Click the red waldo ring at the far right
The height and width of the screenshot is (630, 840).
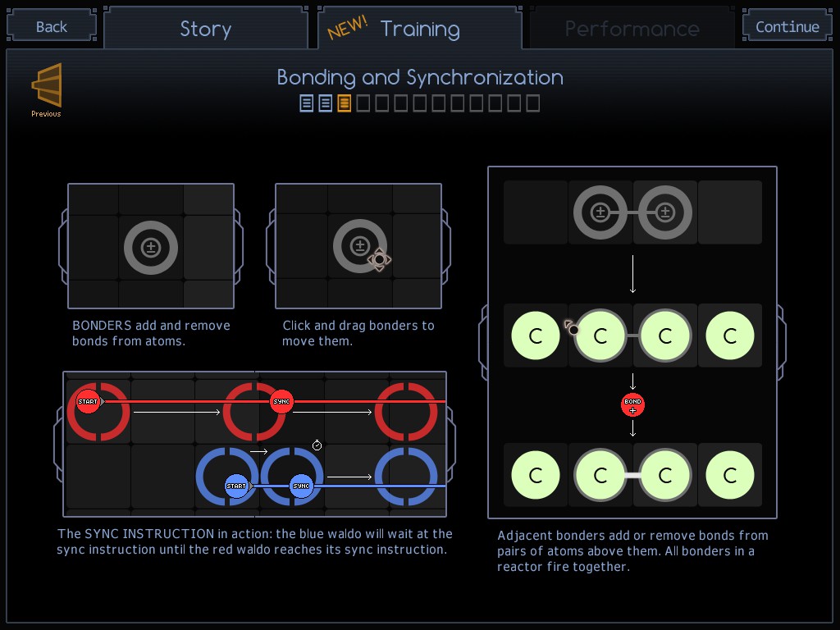pyautogui.click(x=407, y=412)
